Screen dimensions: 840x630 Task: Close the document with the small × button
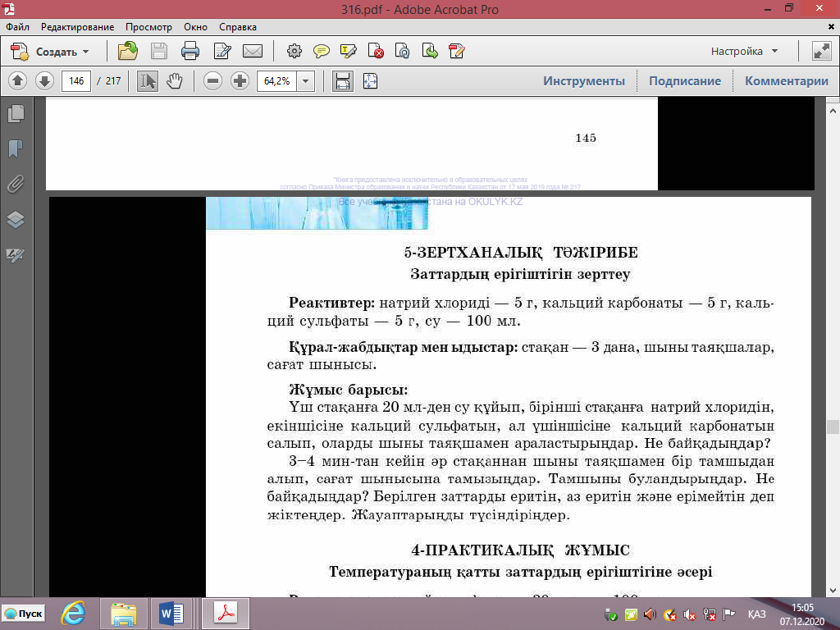[831, 26]
